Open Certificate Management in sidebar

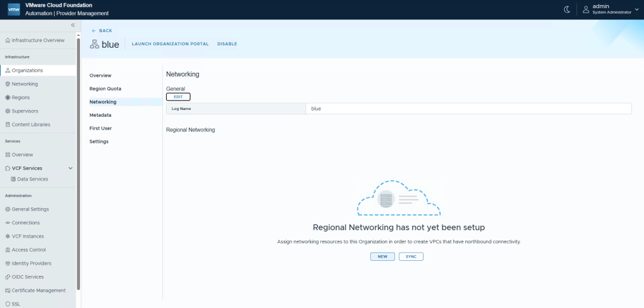(38, 290)
